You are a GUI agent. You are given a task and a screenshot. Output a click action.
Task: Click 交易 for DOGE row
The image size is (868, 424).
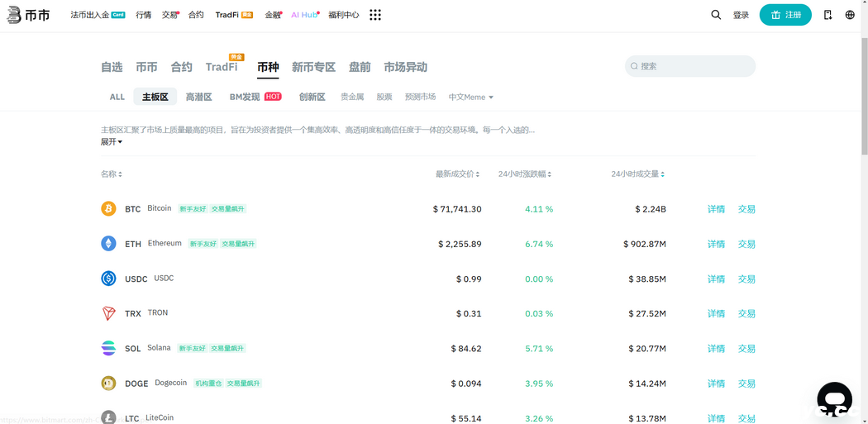click(746, 384)
